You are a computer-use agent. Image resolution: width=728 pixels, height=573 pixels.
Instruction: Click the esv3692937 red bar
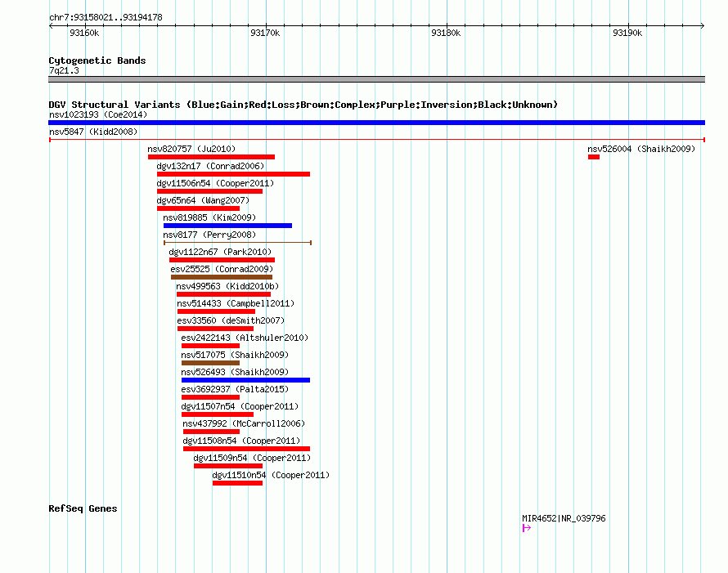click(x=211, y=397)
